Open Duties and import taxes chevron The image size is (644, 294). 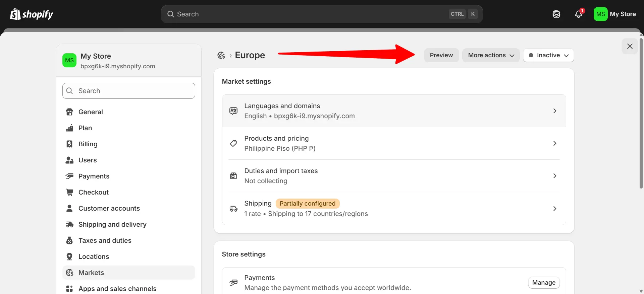pos(555,176)
